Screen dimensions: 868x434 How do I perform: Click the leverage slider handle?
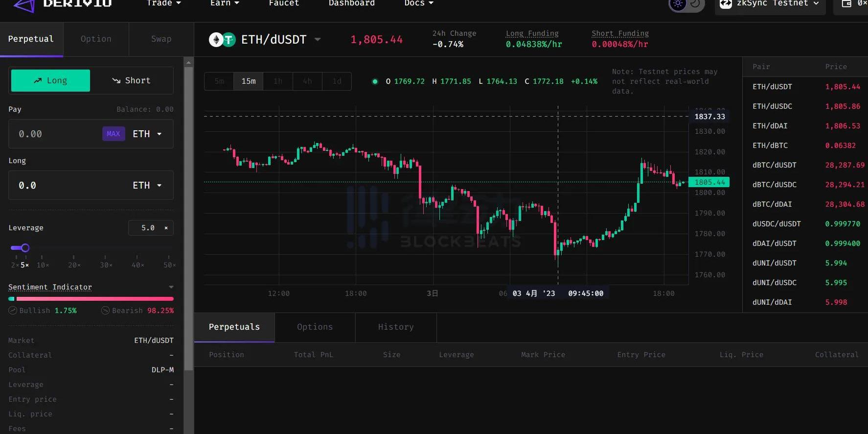(x=25, y=248)
